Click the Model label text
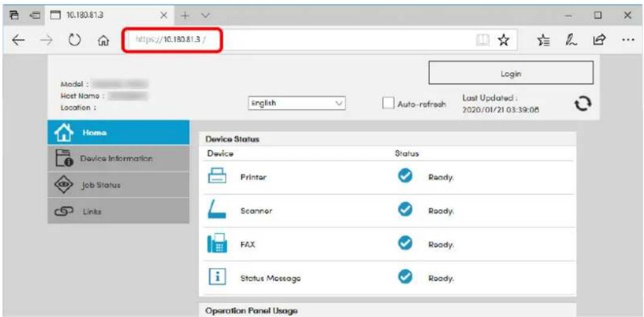The height and width of the screenshot is (317, 644). coord(75,84)
